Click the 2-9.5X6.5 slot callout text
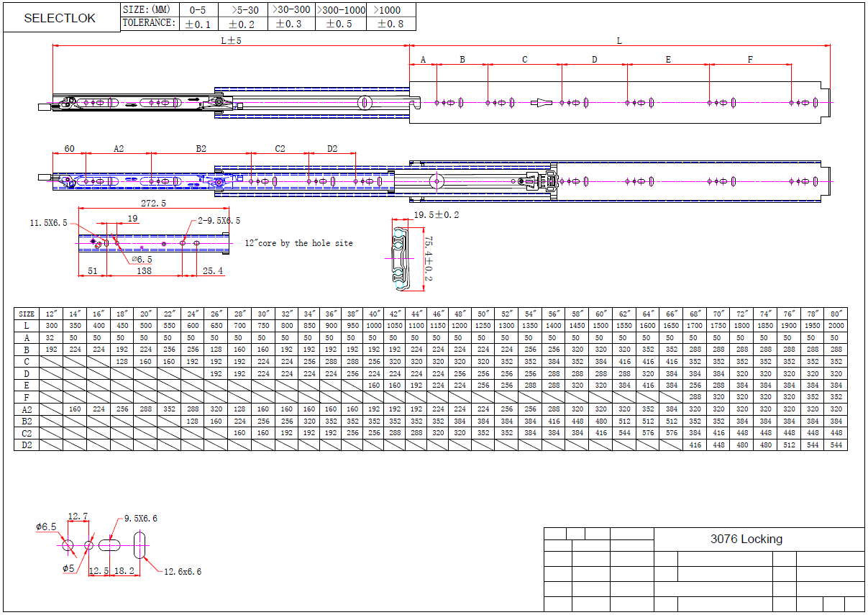 [x=219, y=221]
